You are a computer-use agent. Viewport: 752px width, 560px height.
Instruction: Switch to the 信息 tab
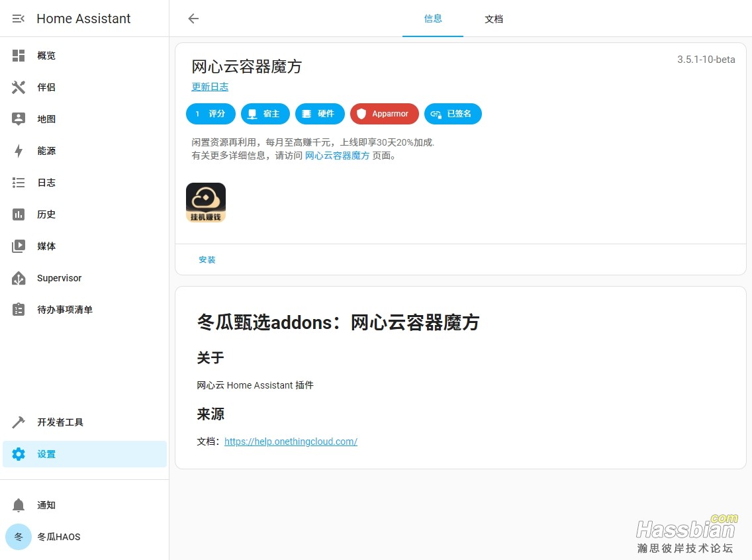[x=432, y=19]
